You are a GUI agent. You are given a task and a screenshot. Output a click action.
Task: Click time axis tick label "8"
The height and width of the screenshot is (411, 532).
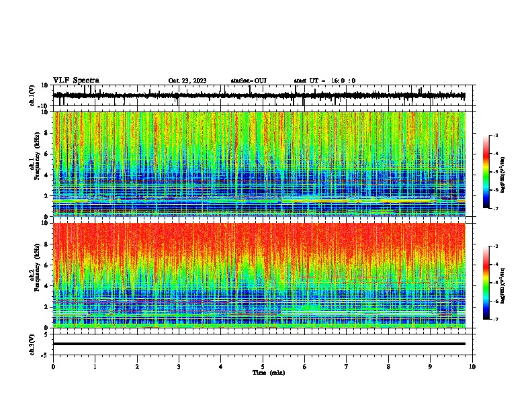(388, 367)
